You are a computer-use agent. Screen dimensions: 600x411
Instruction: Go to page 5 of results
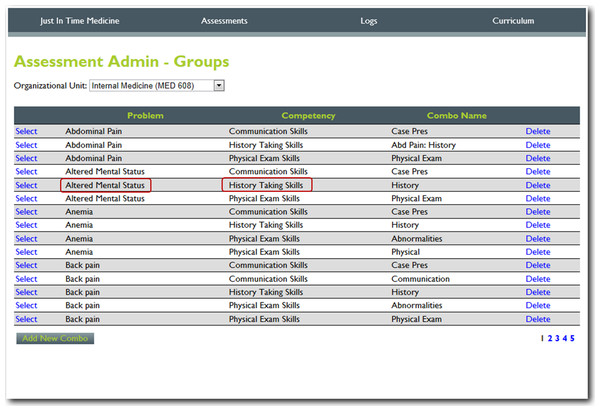click(572, 338)
